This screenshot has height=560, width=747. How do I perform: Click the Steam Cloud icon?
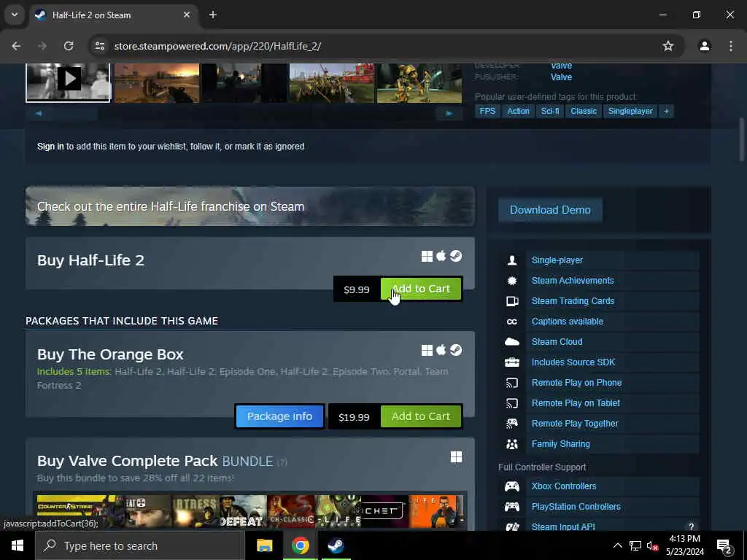point(511,341)
